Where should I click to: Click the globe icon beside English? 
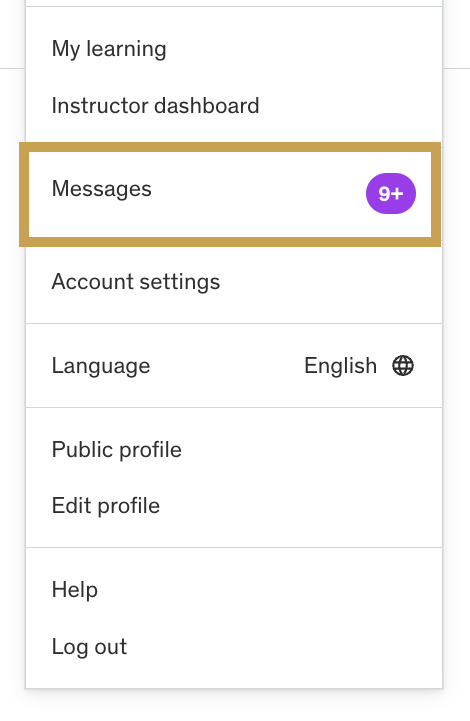[403, 366]
